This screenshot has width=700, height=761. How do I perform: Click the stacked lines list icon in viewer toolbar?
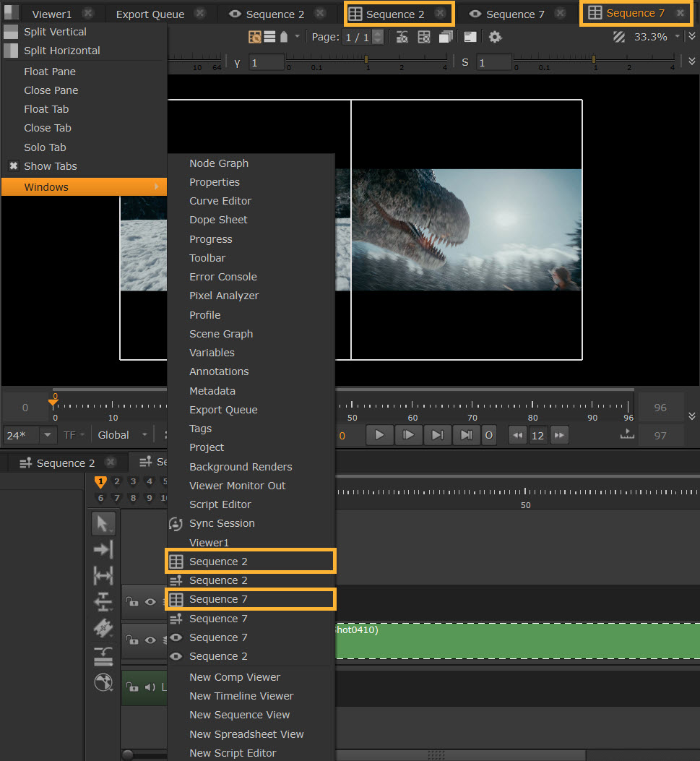(269, 37)
